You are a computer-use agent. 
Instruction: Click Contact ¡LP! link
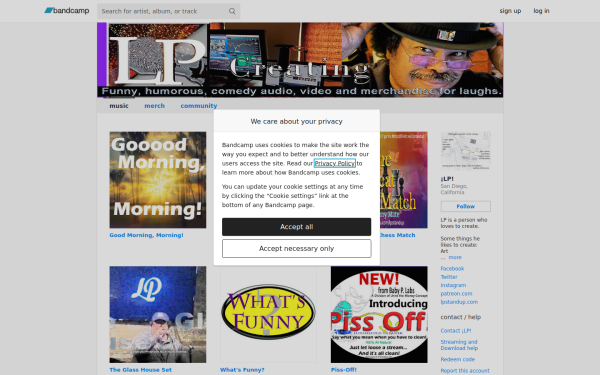click(x=456, y=331)
